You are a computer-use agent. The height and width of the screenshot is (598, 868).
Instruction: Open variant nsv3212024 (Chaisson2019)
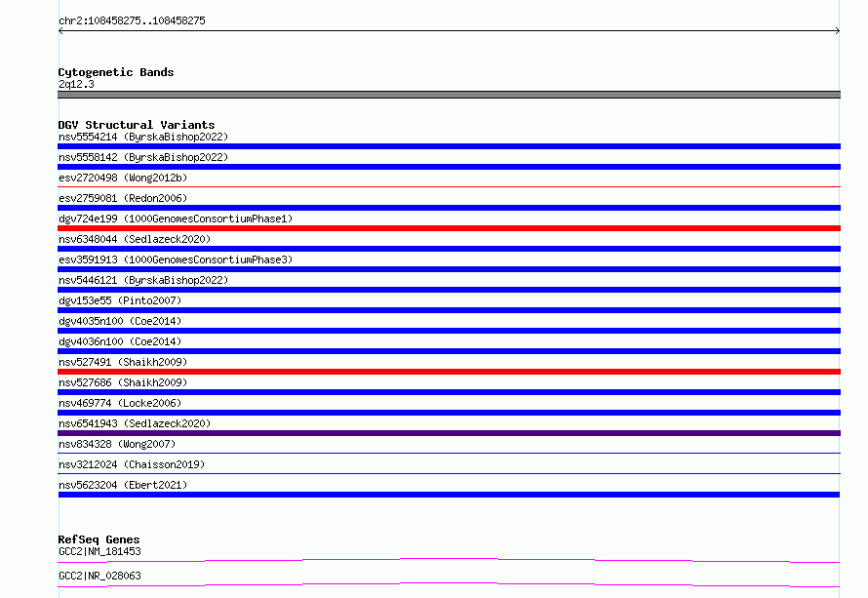point(132,464)
